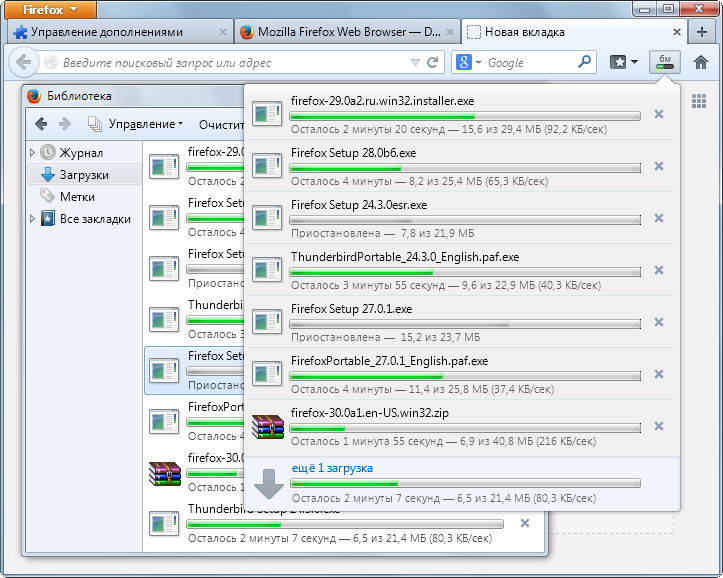This screenshot has width=723, height=578.
Task: Select the FirefoxPortable_27.0.1_English.paf.exe file name
Action: click(x=389, y=361)
